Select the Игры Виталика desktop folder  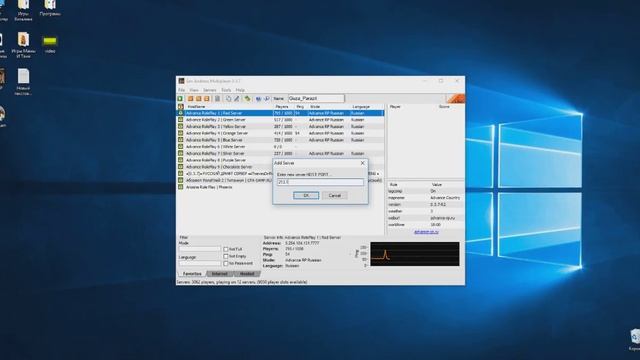[x=23, y=10]
